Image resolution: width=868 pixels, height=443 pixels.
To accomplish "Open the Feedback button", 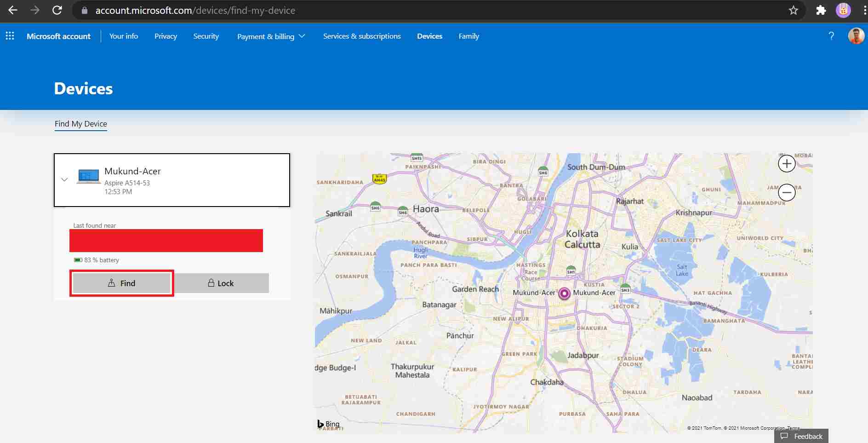I will (x=802, y=436).
